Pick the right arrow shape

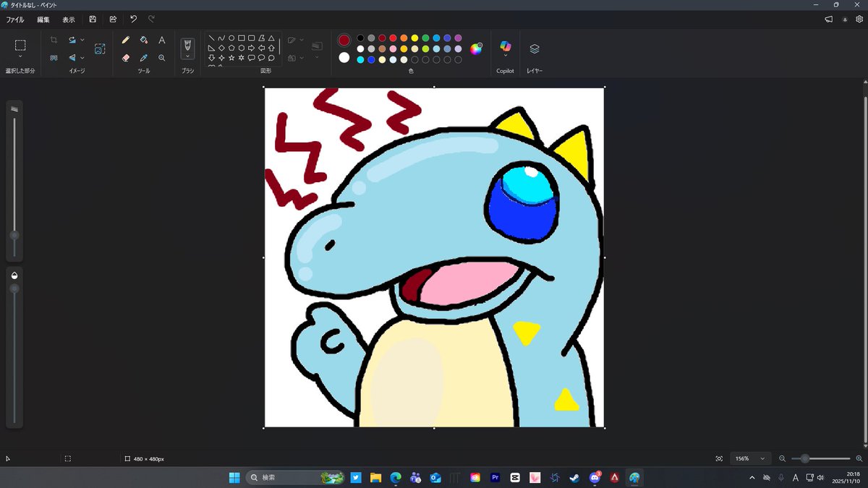251,48
